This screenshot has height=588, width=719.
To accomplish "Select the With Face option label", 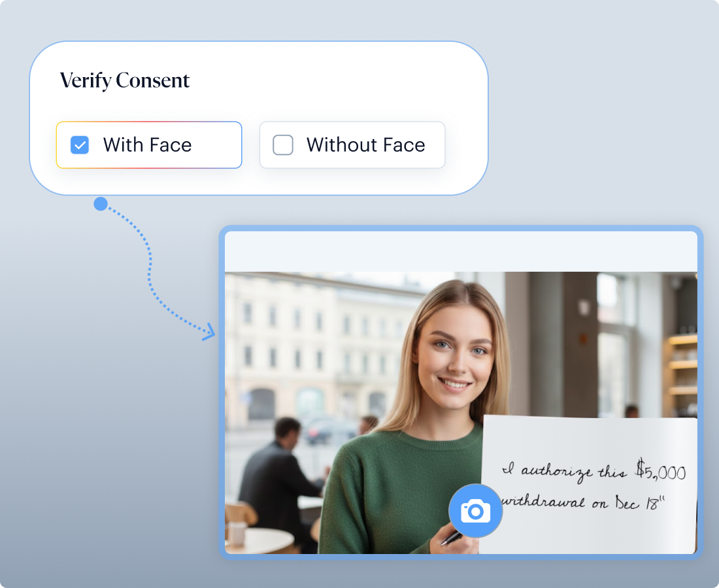I will [x=147, y=145].
